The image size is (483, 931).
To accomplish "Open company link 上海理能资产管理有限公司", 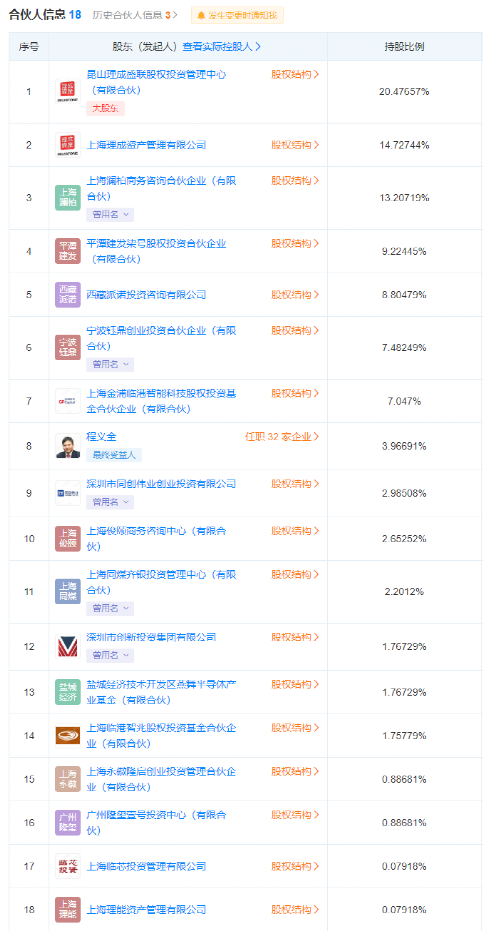I will 146,910.
